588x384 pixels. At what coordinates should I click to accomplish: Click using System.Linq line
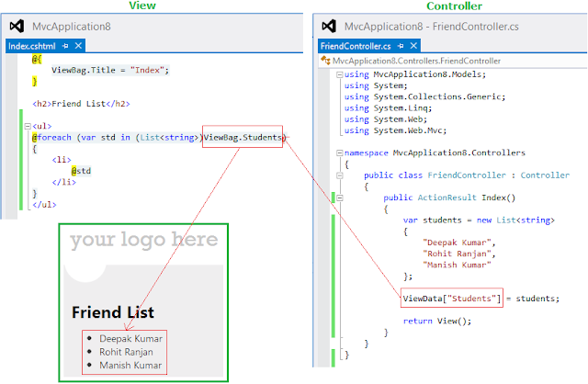pyautogui.click(x=388, y=108)
